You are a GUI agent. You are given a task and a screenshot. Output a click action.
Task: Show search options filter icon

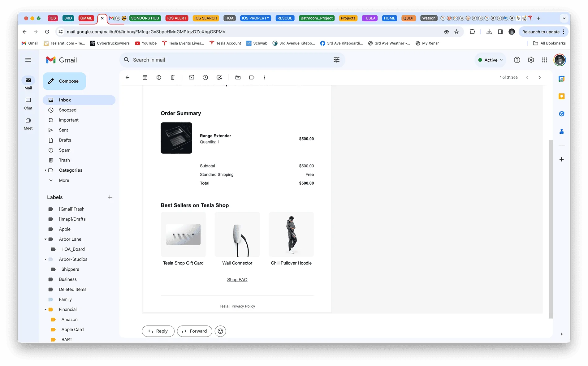click(x=336, y=60)
